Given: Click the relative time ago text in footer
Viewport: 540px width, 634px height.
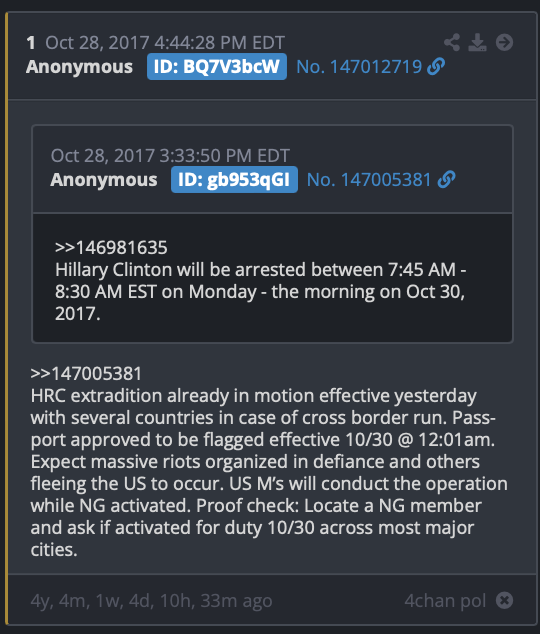Looking at the screenshot, I should coord(151,601).
